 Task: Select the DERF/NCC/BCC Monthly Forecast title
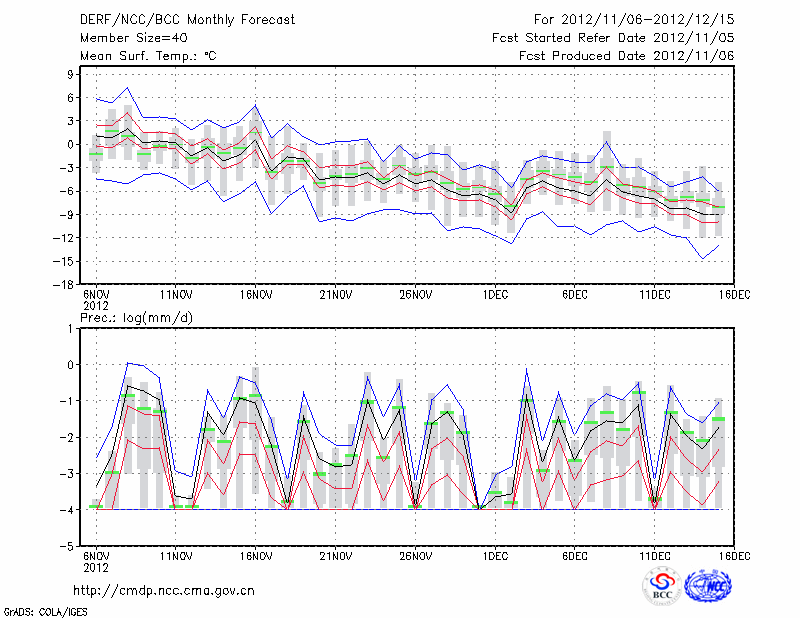coord(176,19)
